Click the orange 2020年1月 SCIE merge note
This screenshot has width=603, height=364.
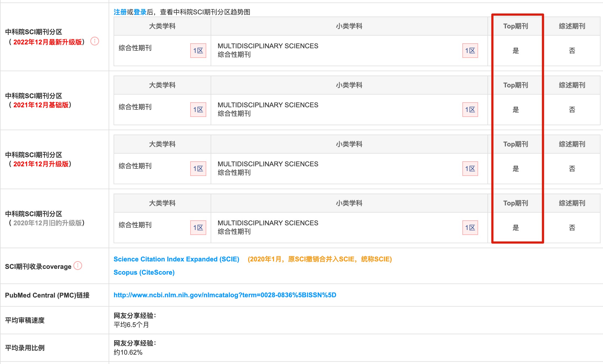pyautogui.click(x=320, y=259)
